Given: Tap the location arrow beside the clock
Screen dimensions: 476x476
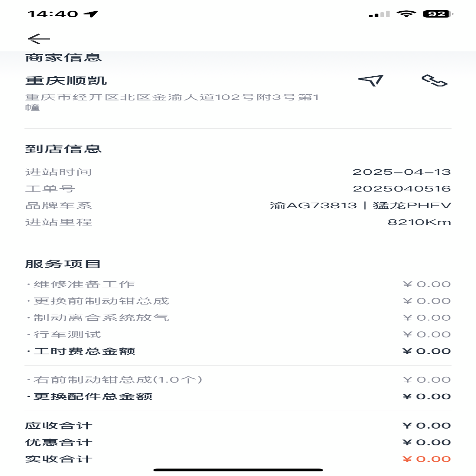Looking at the screenshot, I should tap(91, 13).
